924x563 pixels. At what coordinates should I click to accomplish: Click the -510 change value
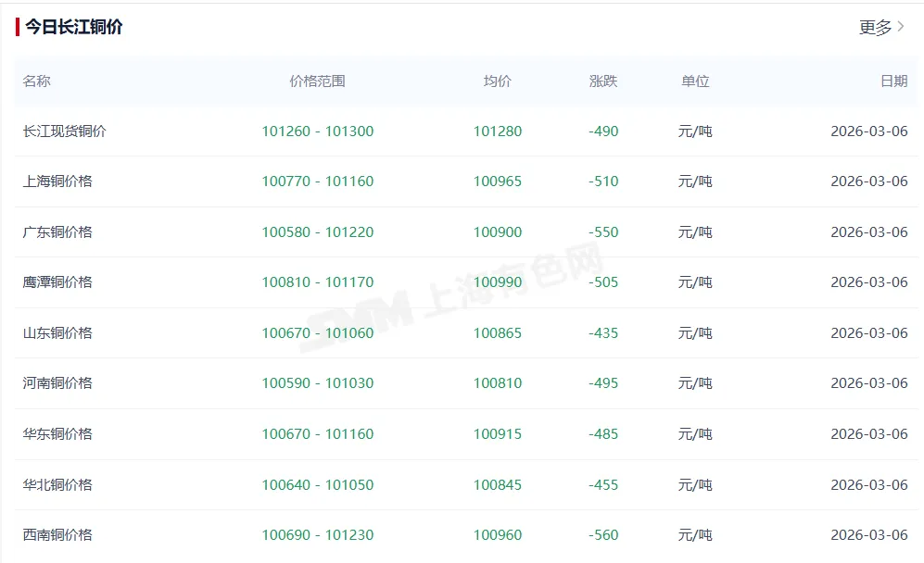(x=603, y=181)
